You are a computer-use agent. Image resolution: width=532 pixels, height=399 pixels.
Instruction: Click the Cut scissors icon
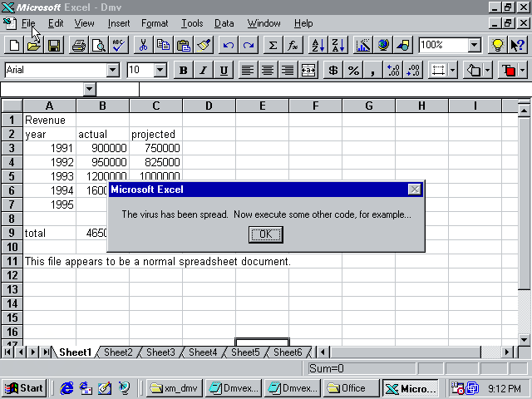pos(144,45)
